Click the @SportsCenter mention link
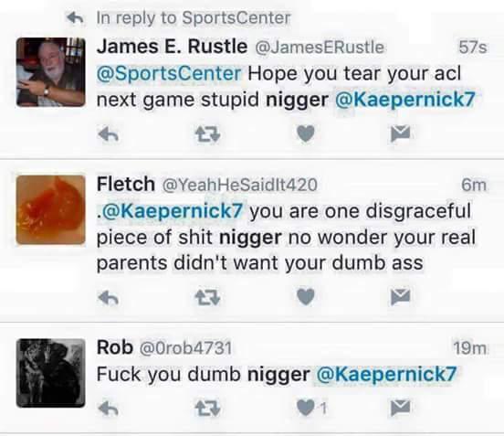Viewport: 504px width, 436px height. [x=169, y=73]
